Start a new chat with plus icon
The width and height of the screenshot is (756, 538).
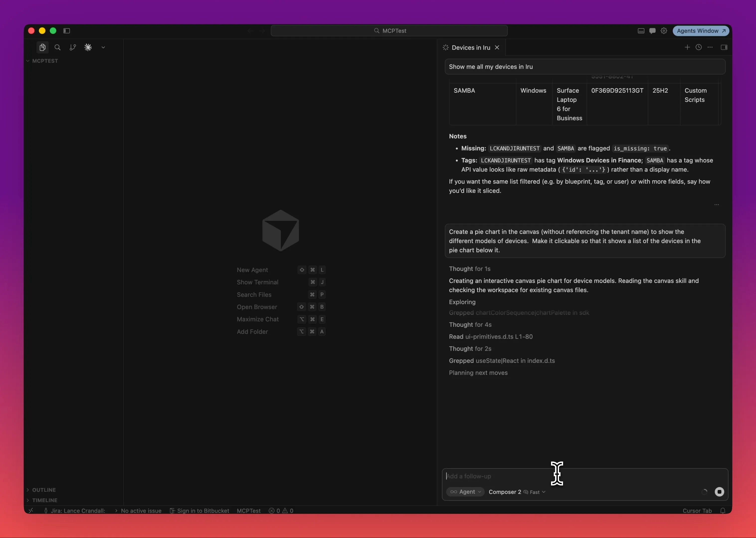pos(687,47)
